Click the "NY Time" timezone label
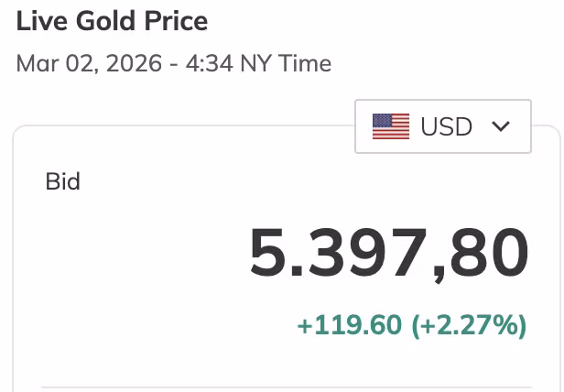Image resolution: width=564 pixels, height=392 pixels. click(x=286, y=63)
